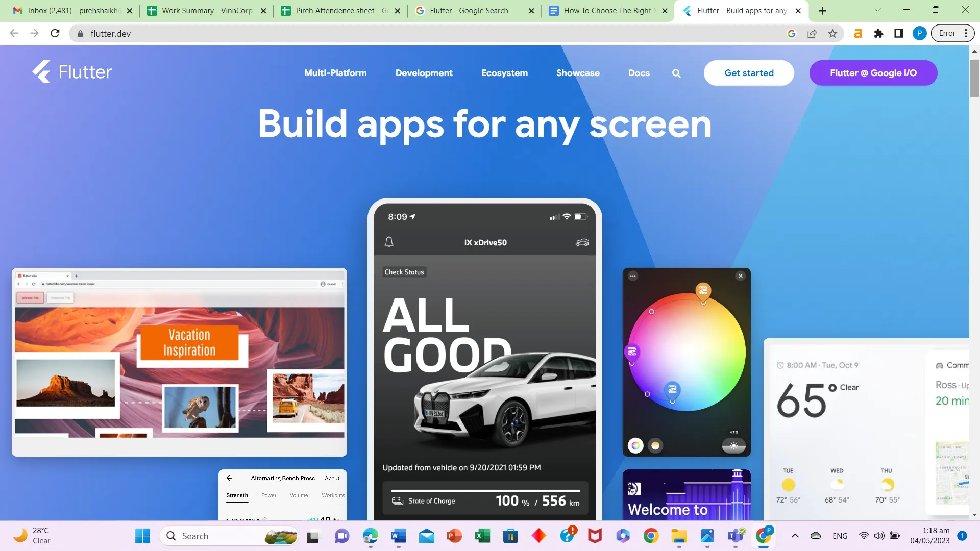Open the Chrome profile avatar P
This screenshot has height=551, width=980.
919,34
